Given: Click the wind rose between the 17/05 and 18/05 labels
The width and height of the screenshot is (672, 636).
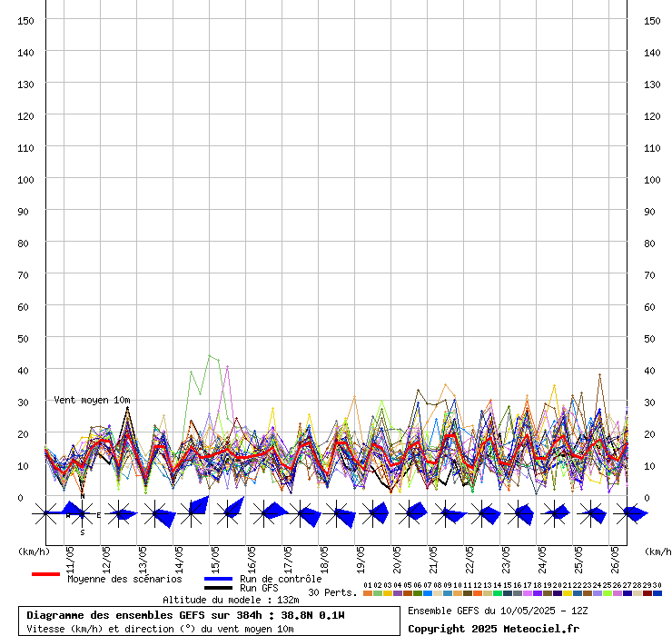Looking at the screenshot, I should [x=301, y=513].
